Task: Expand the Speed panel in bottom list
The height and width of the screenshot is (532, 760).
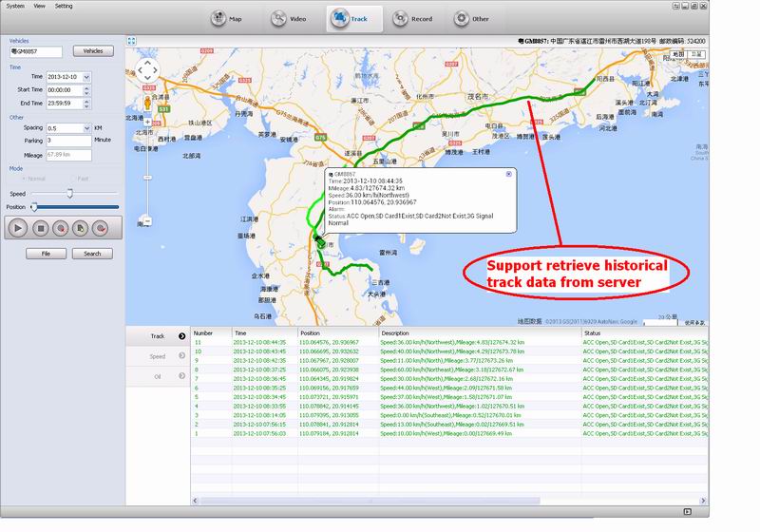Action: point(181,356)
